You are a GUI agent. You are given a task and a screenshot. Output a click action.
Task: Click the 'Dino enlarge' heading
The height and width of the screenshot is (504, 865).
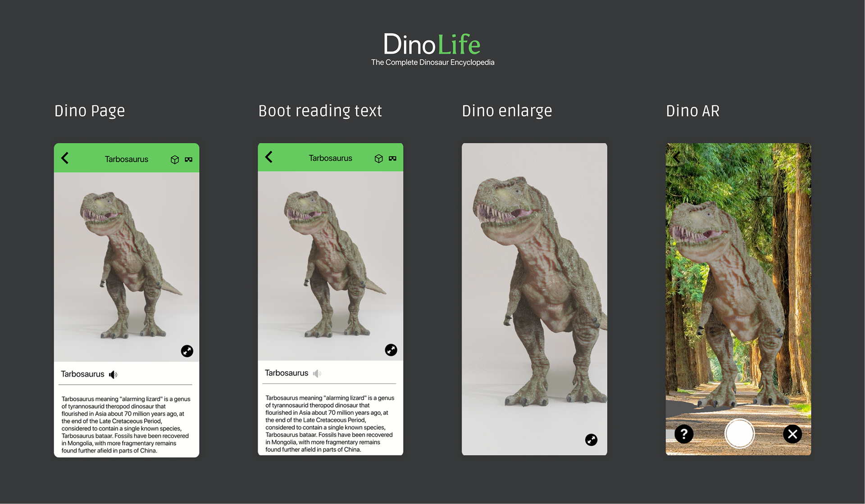pos(507,111)
